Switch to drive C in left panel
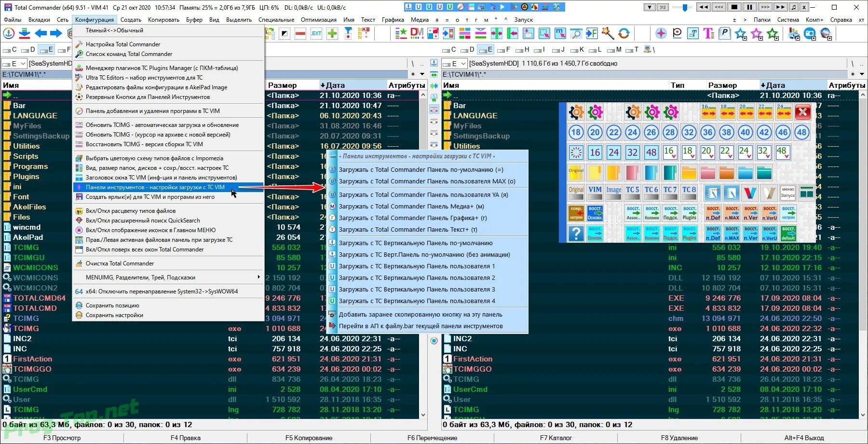 10,49
